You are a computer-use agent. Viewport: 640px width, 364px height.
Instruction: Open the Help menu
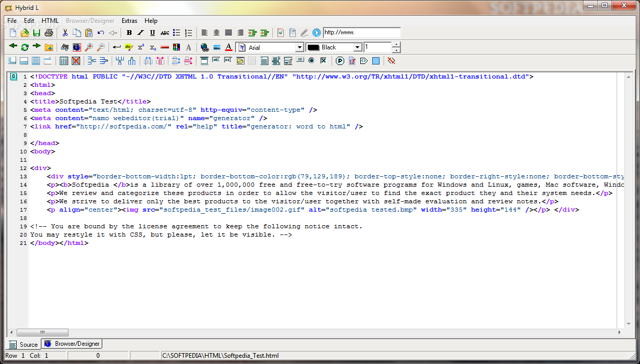tap(151, 21)
